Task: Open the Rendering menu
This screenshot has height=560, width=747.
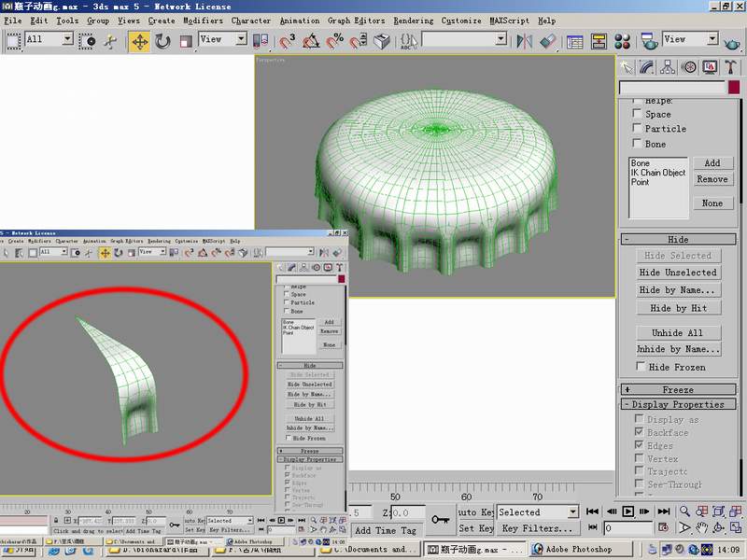Action: (413, 21)
